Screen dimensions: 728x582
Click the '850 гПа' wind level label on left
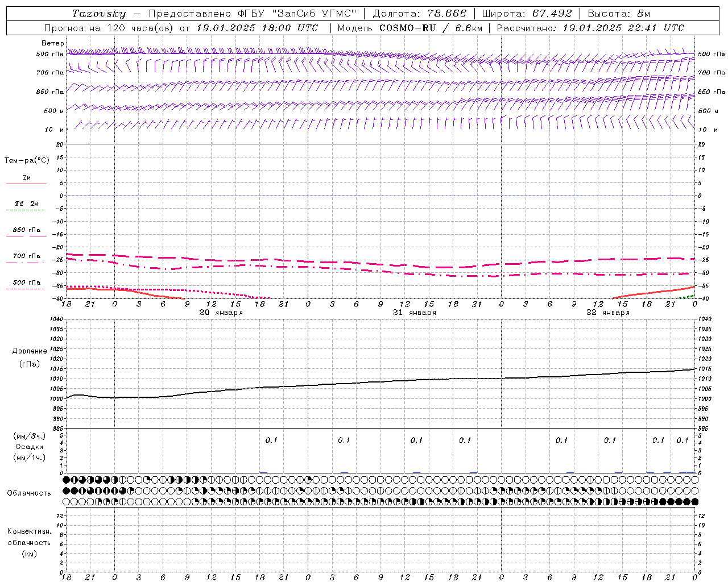pos(50,92)
